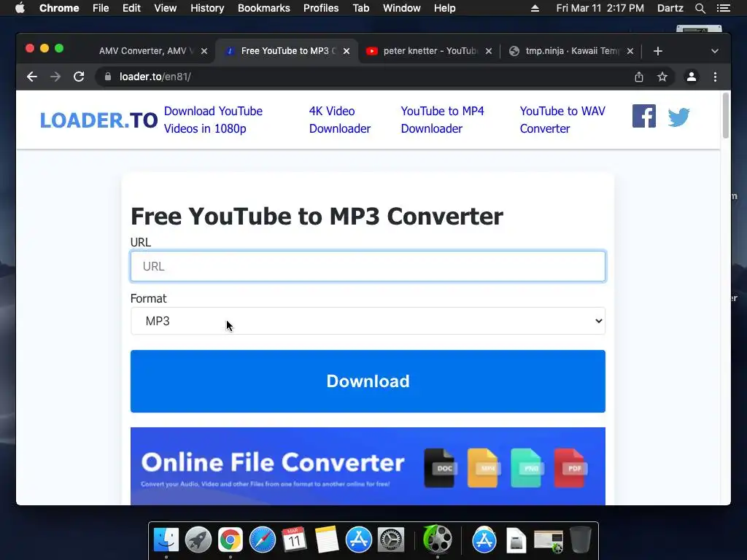Open the Trash in the Dock
The image size is (747, 560).
pyautogui.click(x=580, y=540)
